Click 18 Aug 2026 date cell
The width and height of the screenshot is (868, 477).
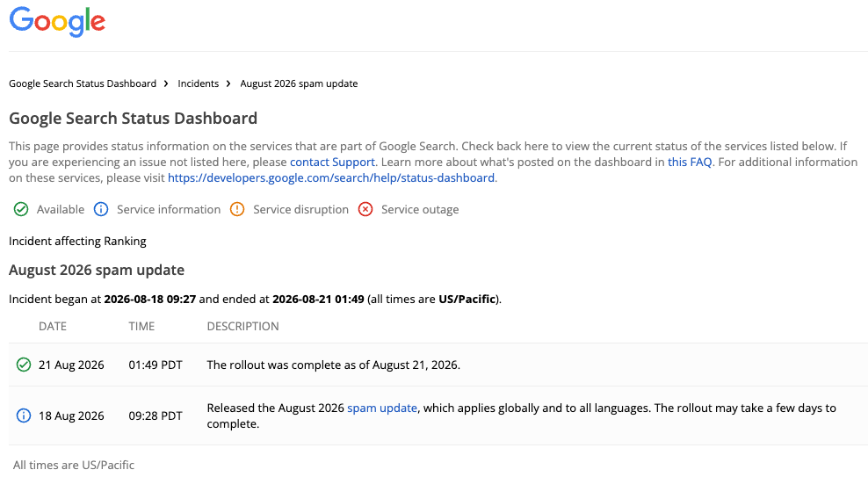[71, 416]
